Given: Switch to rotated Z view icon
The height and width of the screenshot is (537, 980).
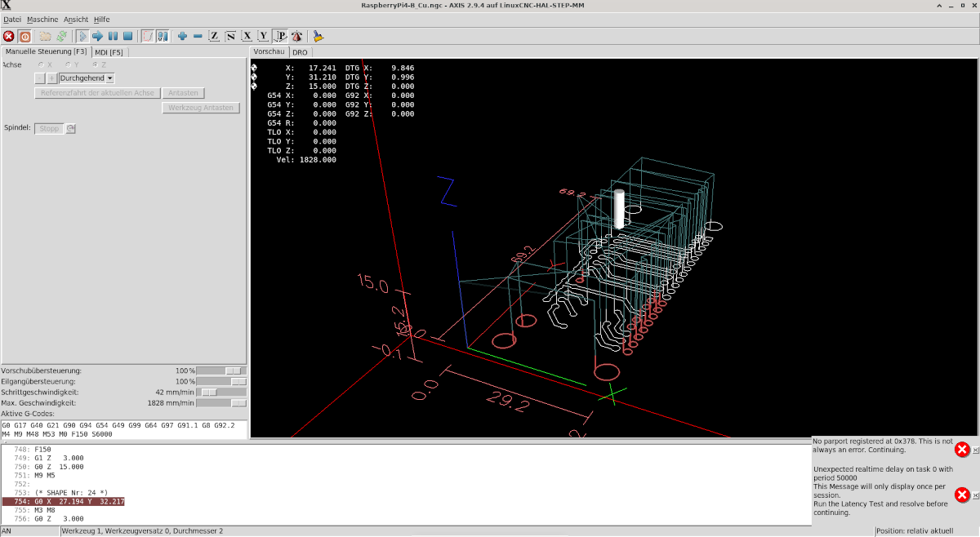Looking at the screenshot, I should [230, 36].
